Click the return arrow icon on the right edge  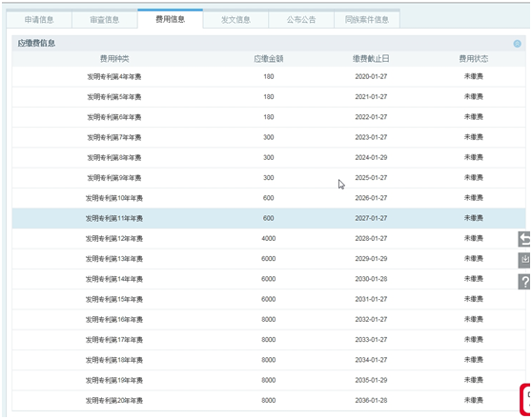point(524,239)
